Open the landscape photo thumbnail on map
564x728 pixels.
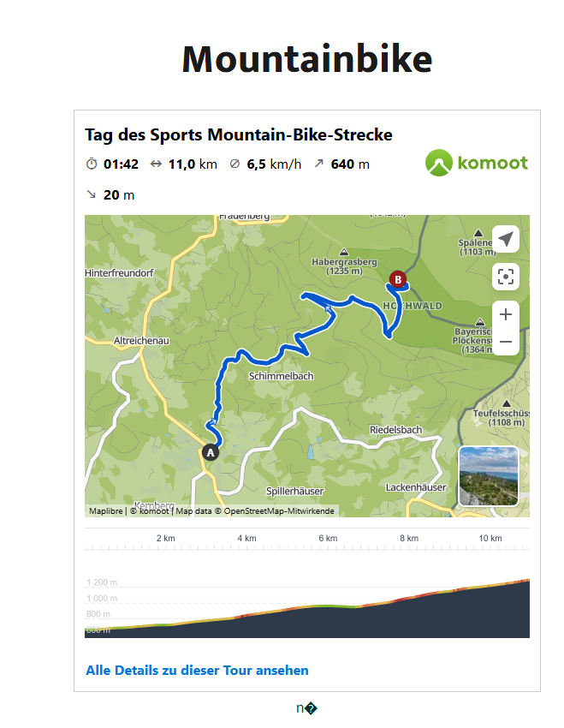pos(489,476)
